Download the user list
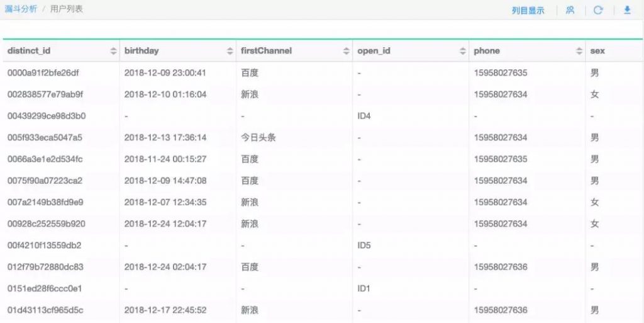 627,10
